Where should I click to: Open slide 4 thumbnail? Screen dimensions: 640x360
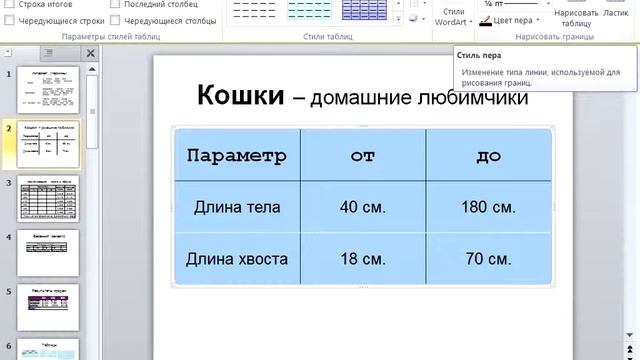[x=48, y=253]
